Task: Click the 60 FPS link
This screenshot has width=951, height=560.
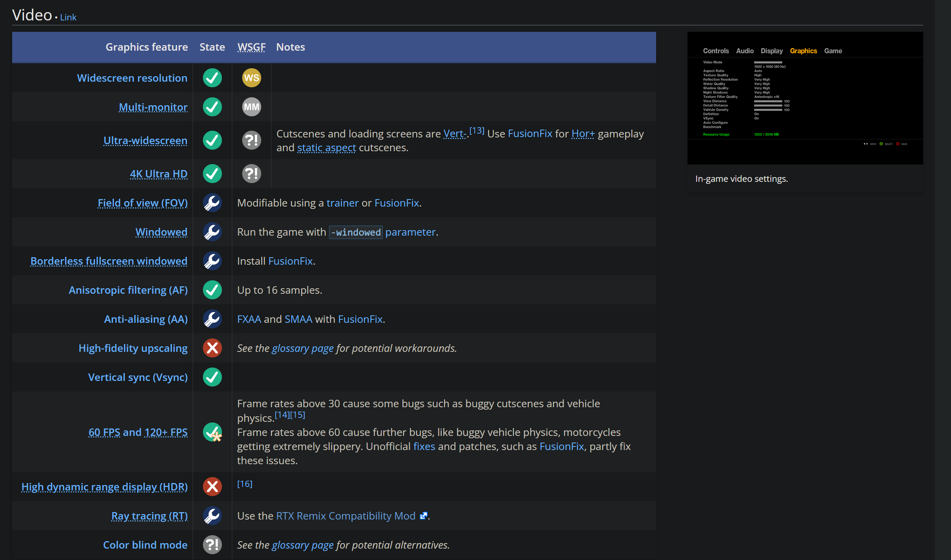Action: click(104, 432)
